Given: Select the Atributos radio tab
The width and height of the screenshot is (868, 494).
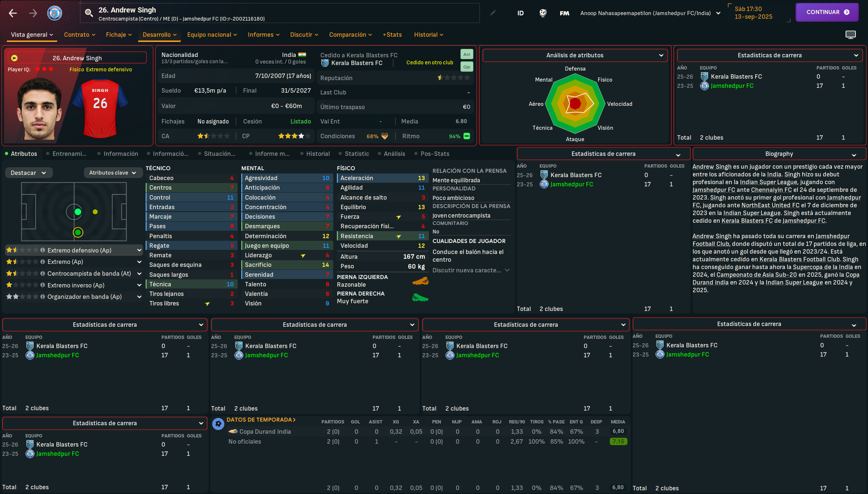Looking at the screenshot, I should click(x=21, y=154).
